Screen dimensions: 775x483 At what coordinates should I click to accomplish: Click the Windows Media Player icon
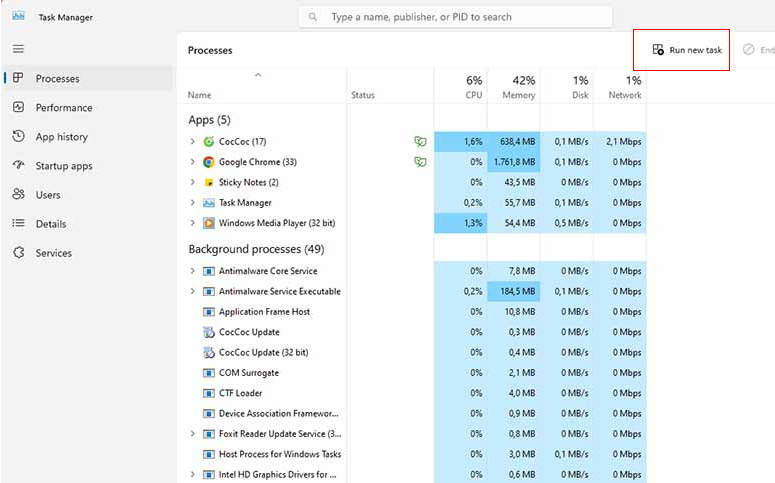[x=209, y=223]
